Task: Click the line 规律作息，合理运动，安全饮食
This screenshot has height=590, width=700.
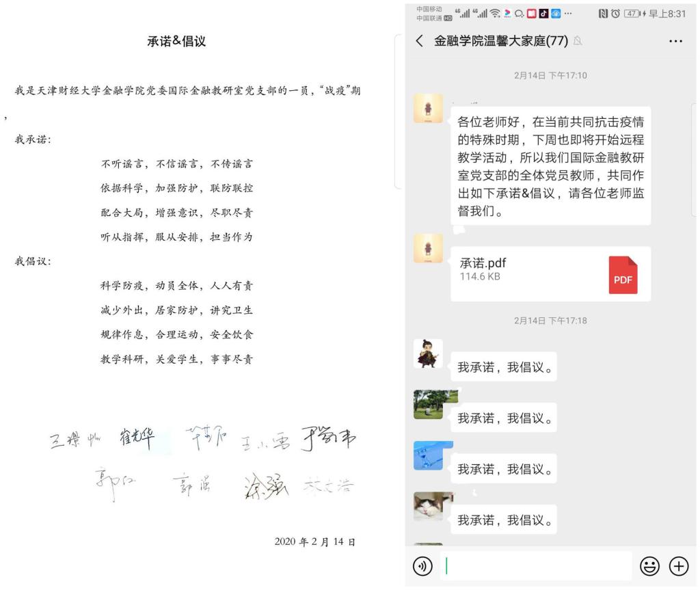Action: (x=177, y=334)
